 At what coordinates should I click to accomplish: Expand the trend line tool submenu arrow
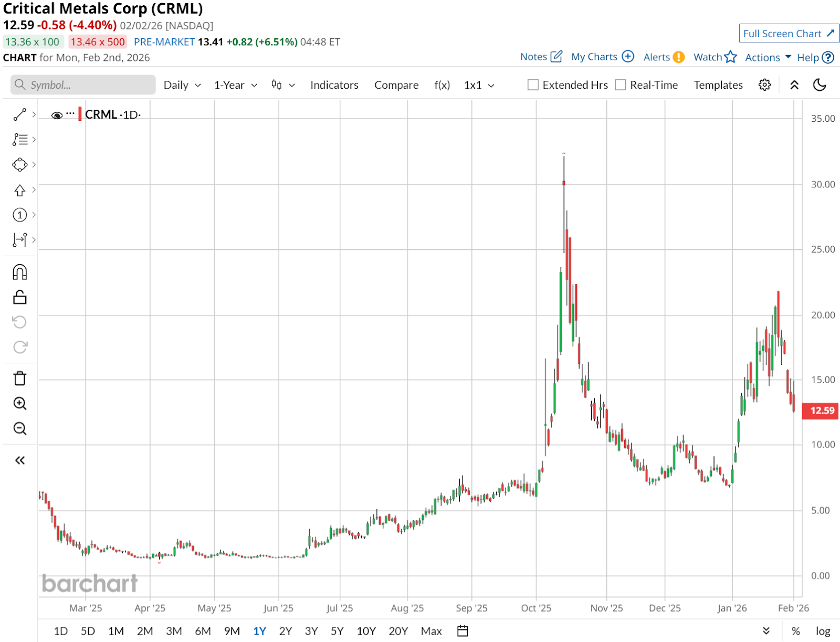pyautogui.click(x=34, y=114)
